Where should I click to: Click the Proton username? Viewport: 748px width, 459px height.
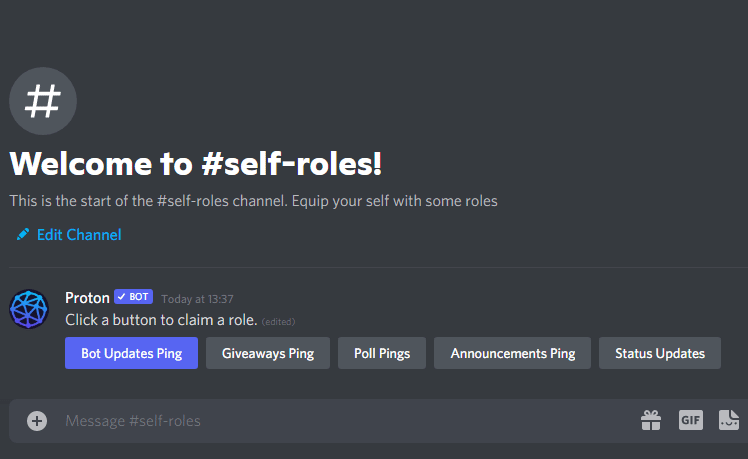[x=87, y=297]
